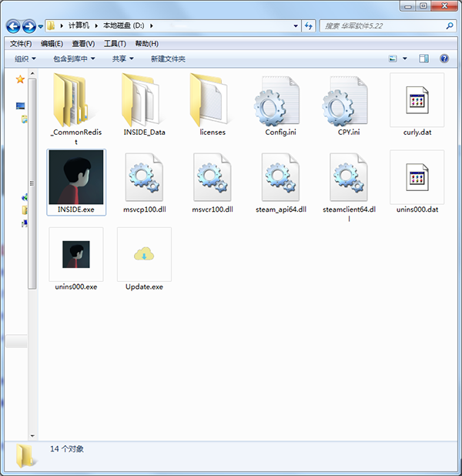Select the INSIDE.exe game icon
The width and height of the screenshot is (462, 476).
76,177
